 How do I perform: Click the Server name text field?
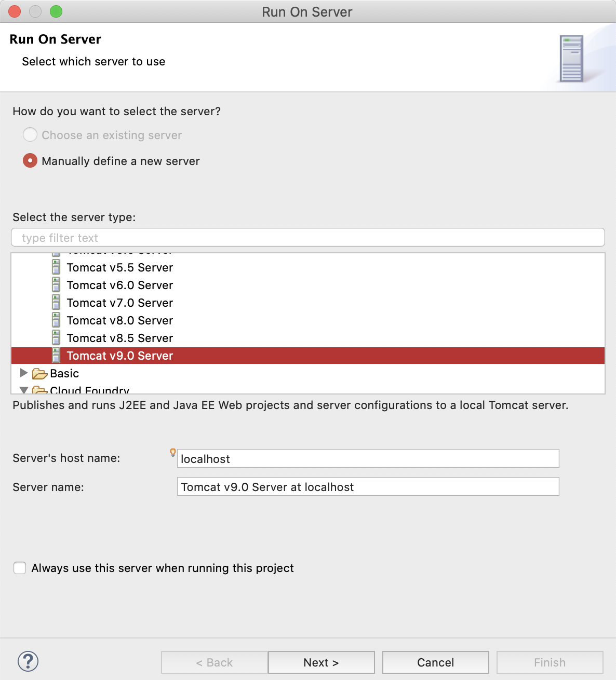point(368,486)
